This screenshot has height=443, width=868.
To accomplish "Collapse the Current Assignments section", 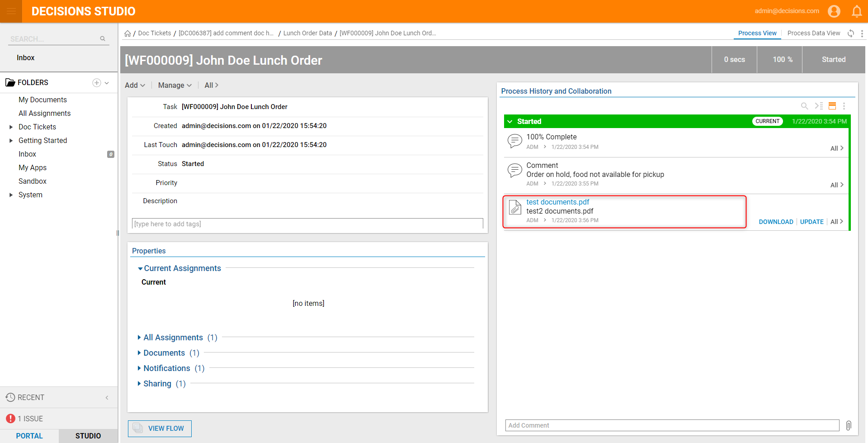I will click(140, 269).
